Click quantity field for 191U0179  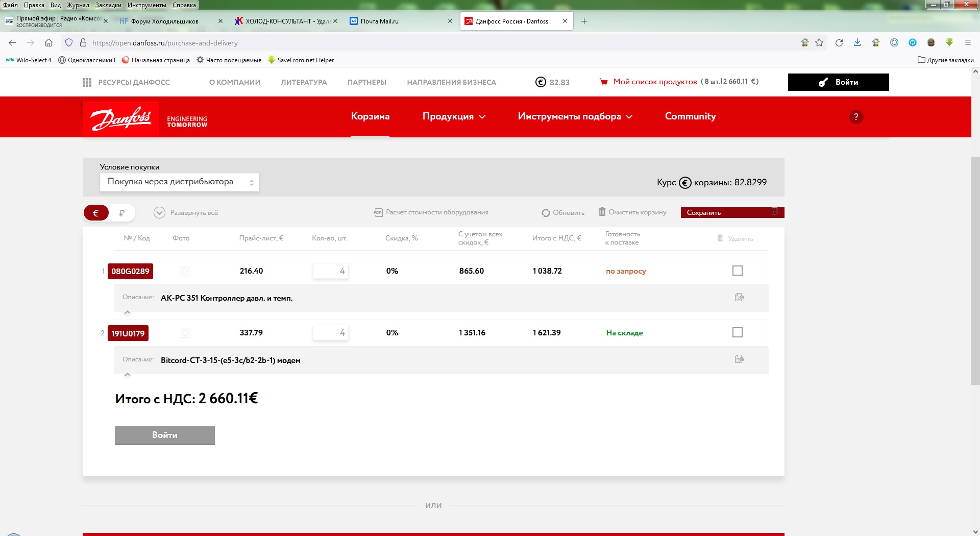[x=331, y=333]
